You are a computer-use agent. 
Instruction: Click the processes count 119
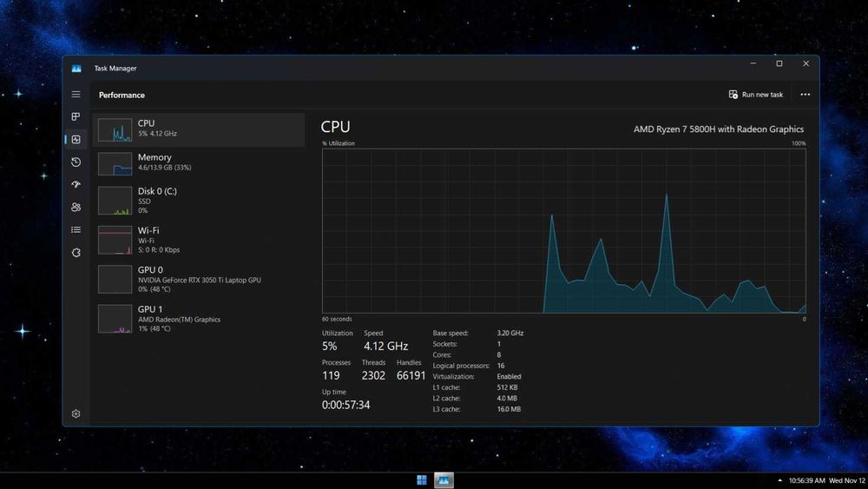331,375
